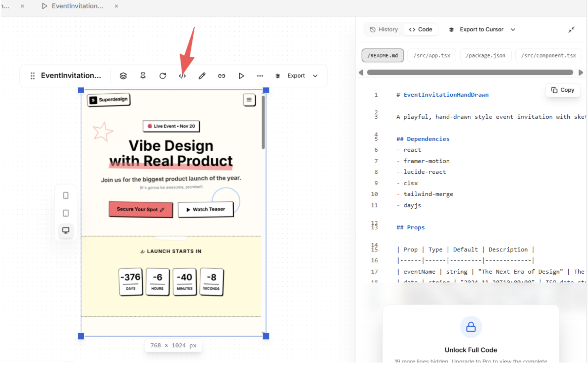Open the /README.md file tab

382,55
